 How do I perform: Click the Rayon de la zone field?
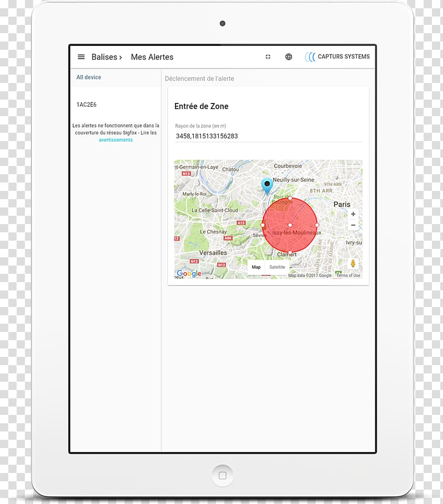click(268, 136)
